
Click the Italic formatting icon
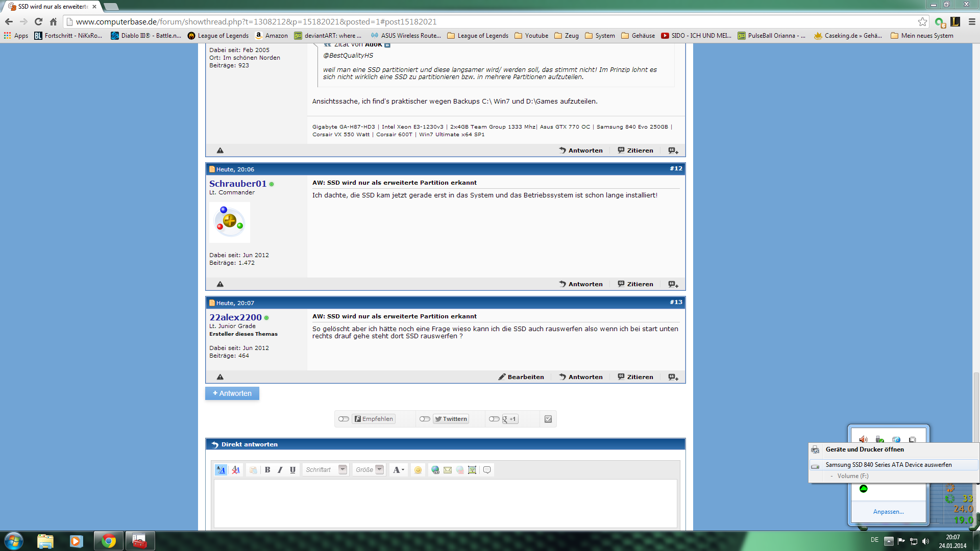280,470
